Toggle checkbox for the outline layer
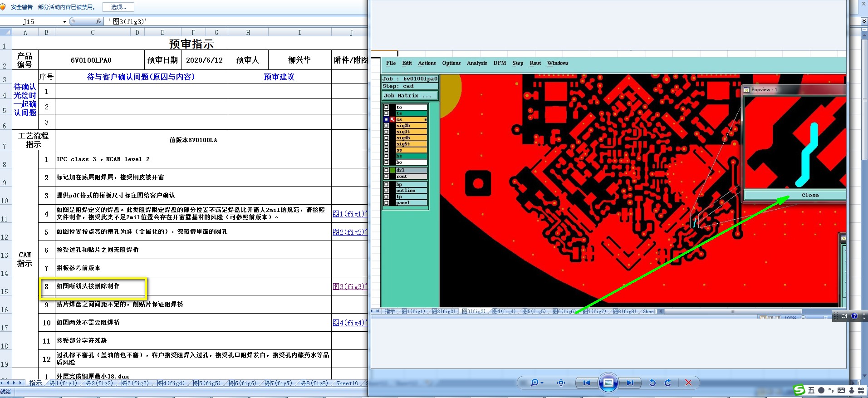The width and height of the screenshot is (868, 398). tap(387, 191)
